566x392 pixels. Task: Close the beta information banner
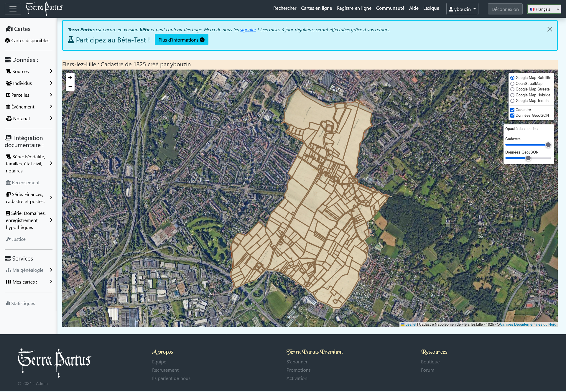549,29
